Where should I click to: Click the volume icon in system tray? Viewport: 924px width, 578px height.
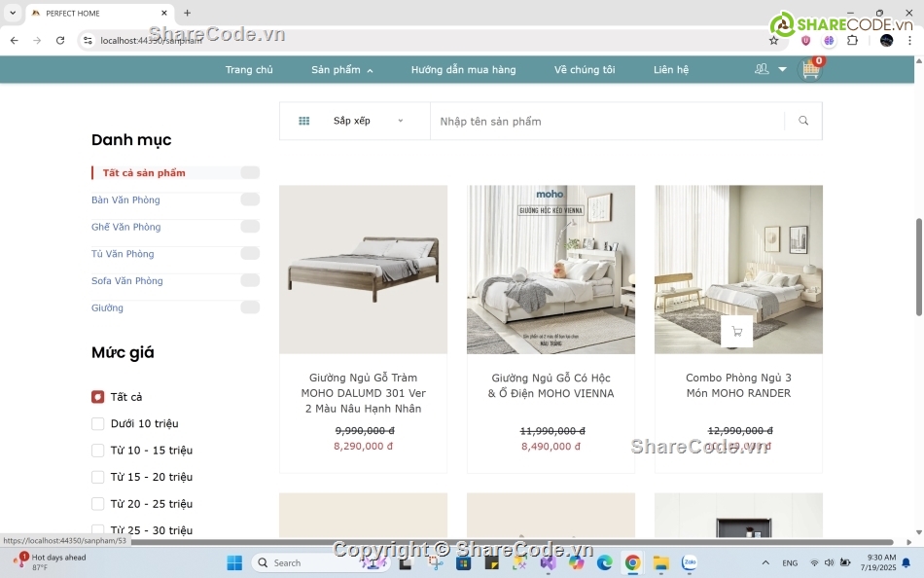829,562
